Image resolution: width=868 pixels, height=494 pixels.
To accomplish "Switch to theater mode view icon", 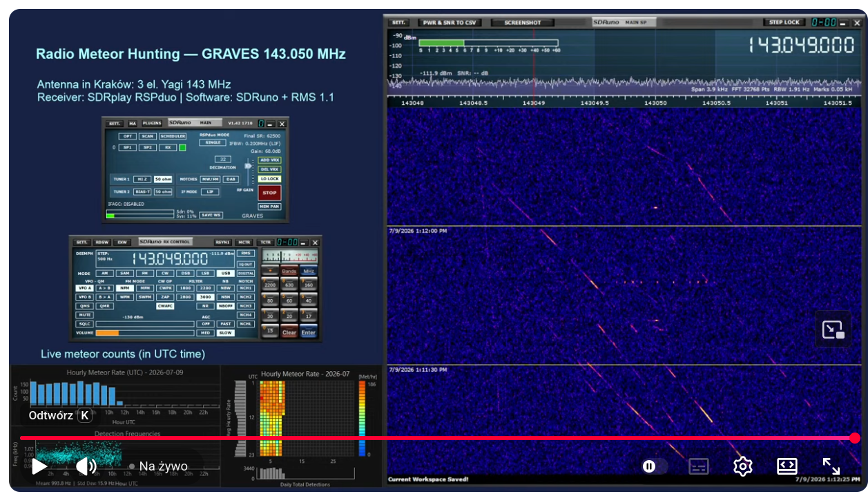I will tap(787, 466).
